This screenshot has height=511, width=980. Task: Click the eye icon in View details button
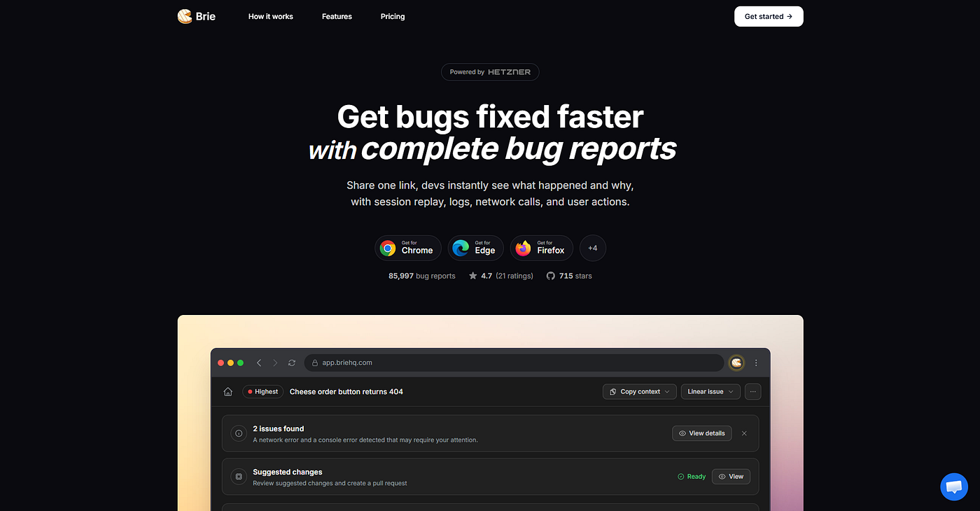pos(682,433)
